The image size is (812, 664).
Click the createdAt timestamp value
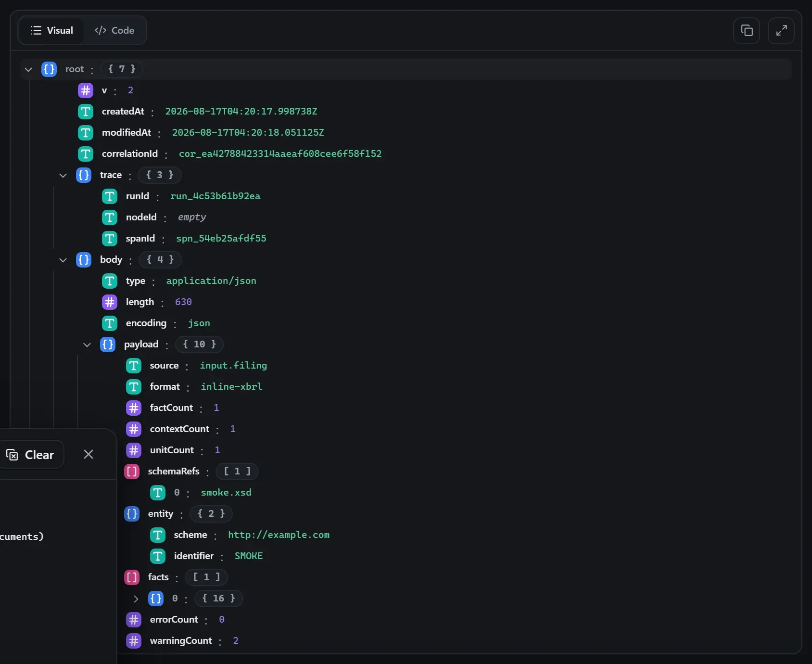pos(241,112)
